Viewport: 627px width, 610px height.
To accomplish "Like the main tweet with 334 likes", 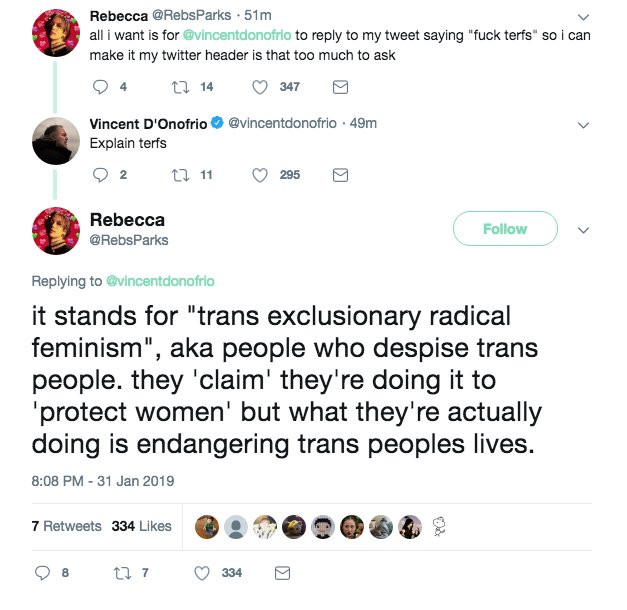I will [202, 573].
